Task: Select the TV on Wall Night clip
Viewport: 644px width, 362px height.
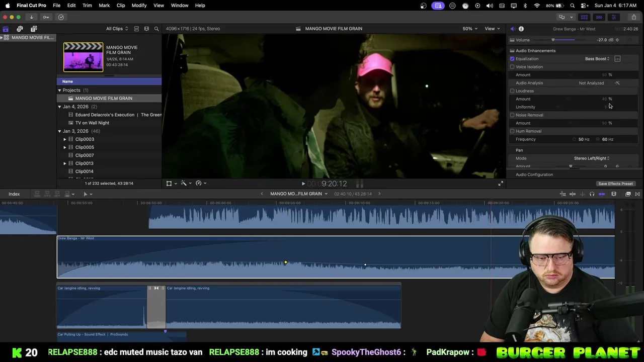Action: (x=92, y=123)
